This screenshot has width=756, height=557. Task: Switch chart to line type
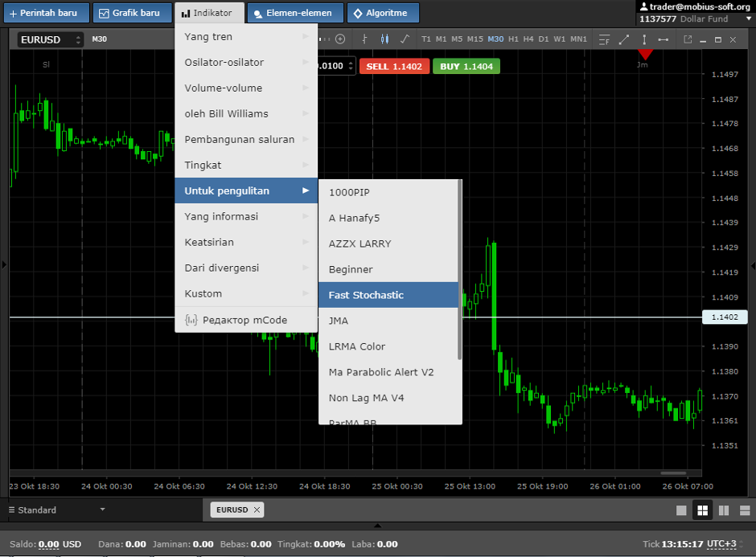[405, 39]
